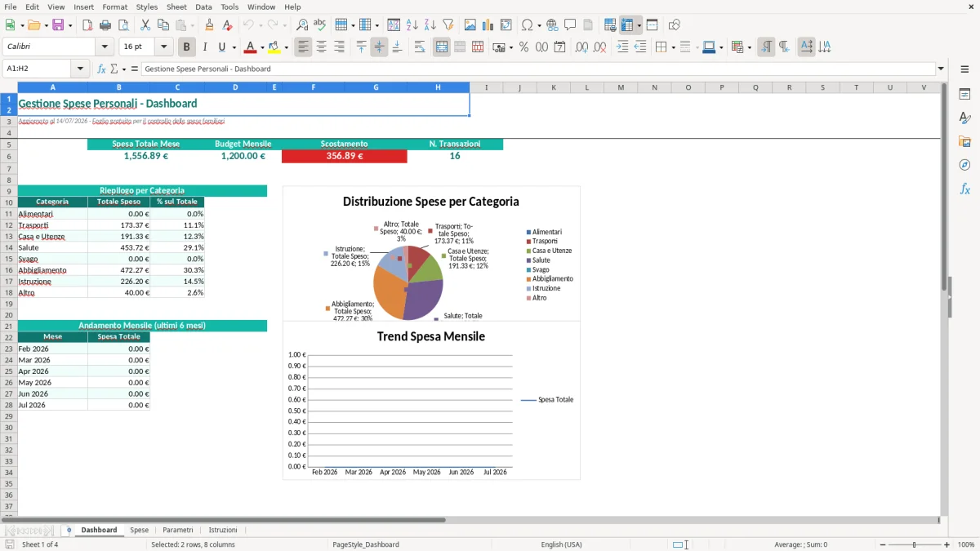The width and height of the screenshot is (980, 551).
Task: Click the Sort Descending icon
Action: (x=430, y=25)
